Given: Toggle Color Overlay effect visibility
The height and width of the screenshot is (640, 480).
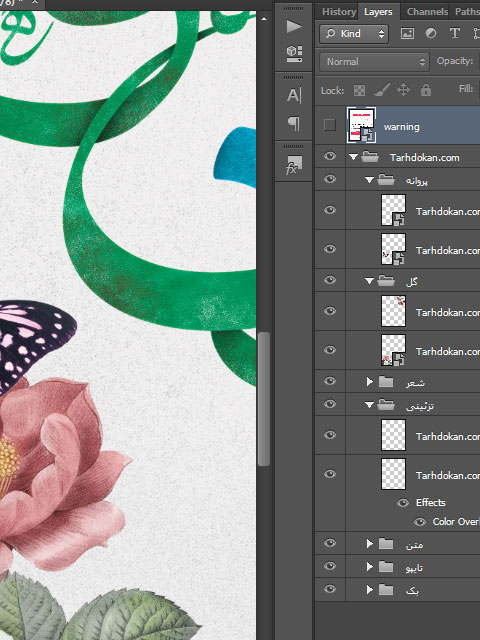Looking at the screenshot, I should point(420,522).
